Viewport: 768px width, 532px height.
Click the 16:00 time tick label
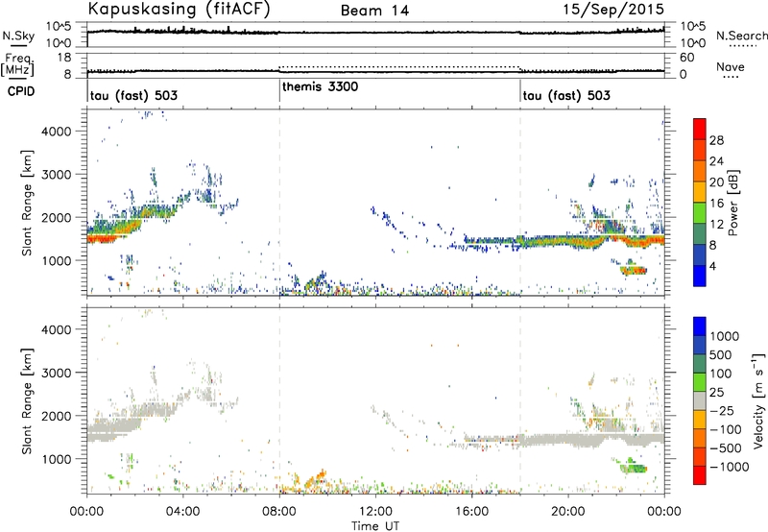click(471, 512)
